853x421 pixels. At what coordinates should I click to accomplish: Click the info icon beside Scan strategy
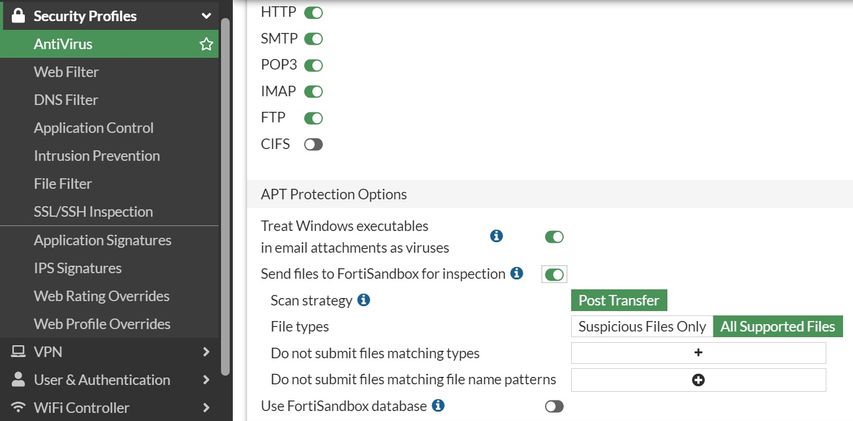(364, 299)
